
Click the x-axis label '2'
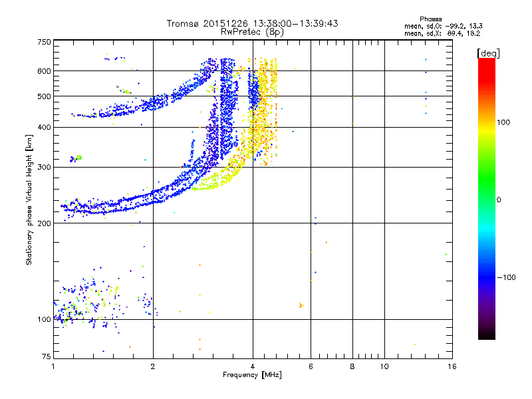[153, 366]
